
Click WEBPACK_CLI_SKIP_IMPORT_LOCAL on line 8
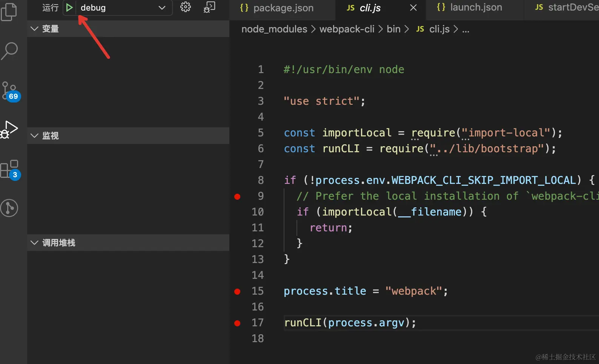point(484,180)
